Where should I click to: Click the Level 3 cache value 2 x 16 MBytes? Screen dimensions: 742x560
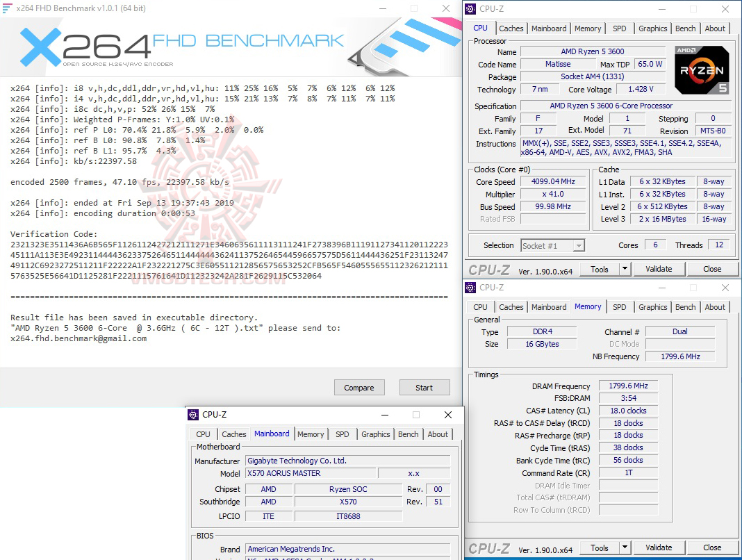(x=662, y=219)
